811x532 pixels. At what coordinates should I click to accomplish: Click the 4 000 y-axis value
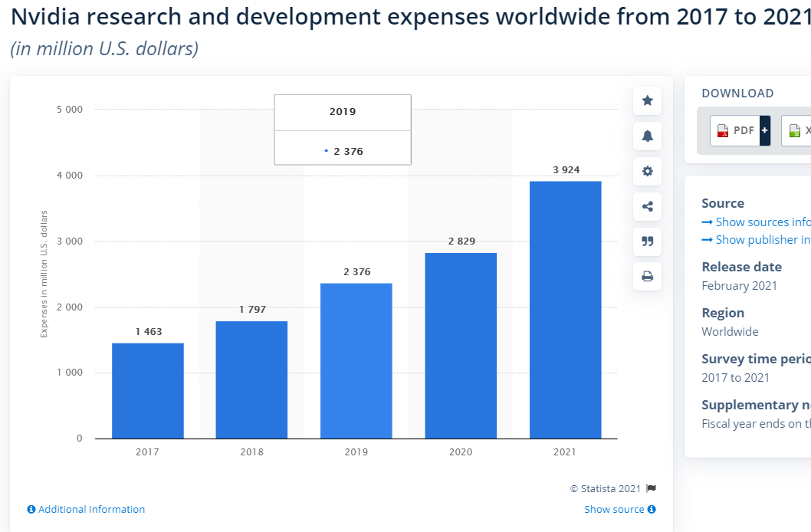pos(70,176)
